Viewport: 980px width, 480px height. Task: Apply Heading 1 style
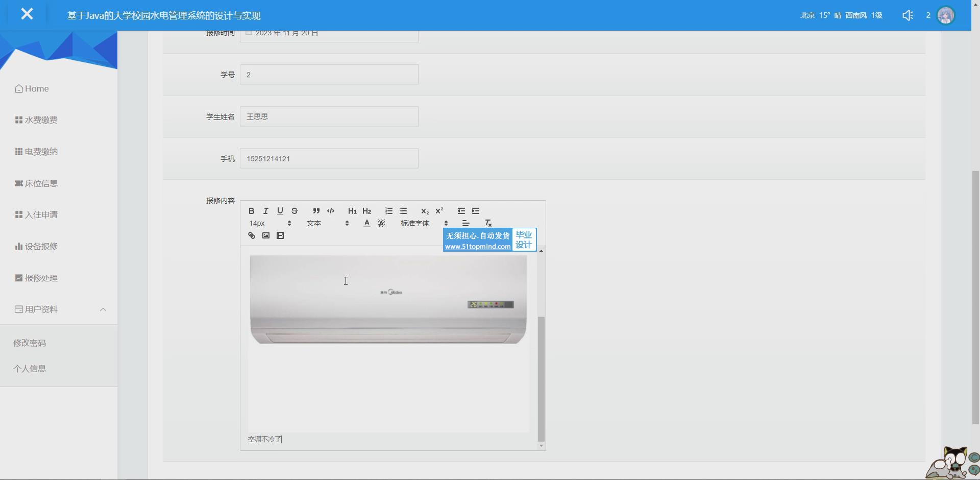pyautogui.click(x=352, y=211)
